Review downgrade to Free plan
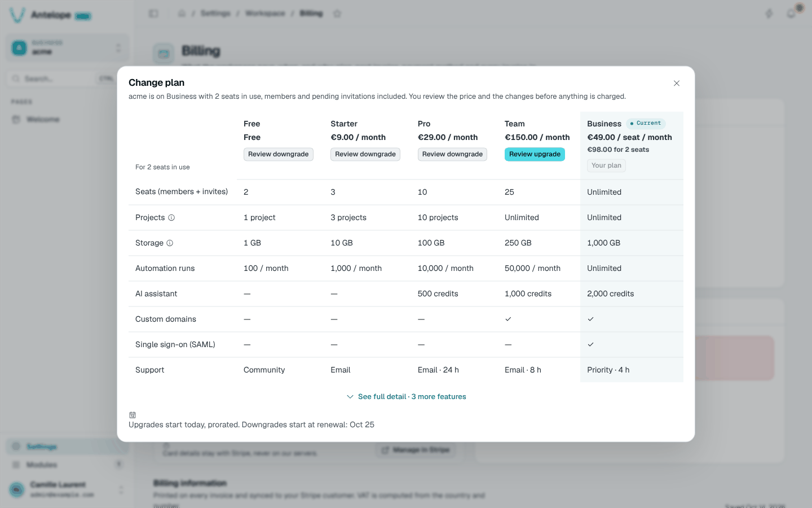 tap(279, 154)
